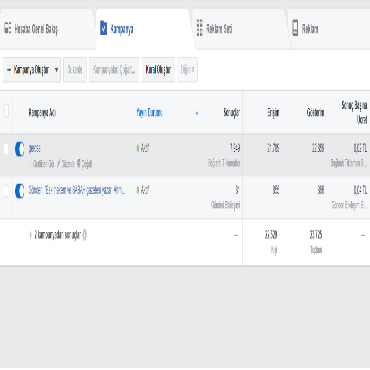Click the Kampanya tab folder icon
Viewport: 370px width, 370px height.
coord(104,28)
